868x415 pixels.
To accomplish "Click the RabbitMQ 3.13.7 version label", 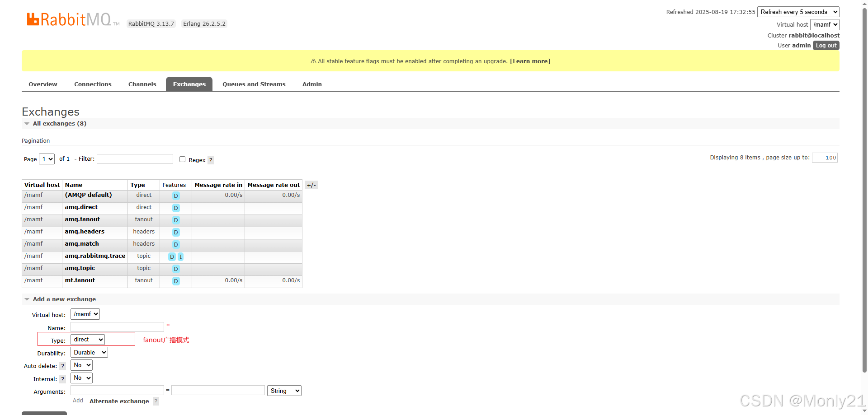I will (x=151, y=24).
